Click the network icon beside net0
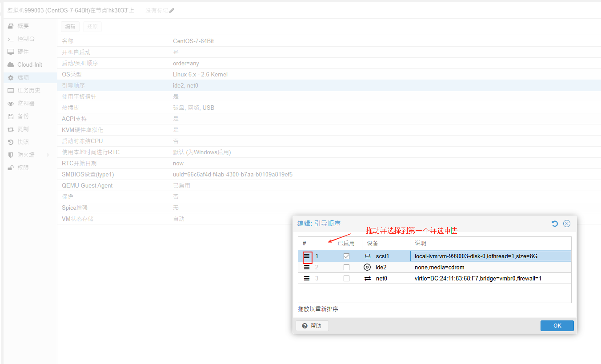The image size is (601, 364). point(367,278)
